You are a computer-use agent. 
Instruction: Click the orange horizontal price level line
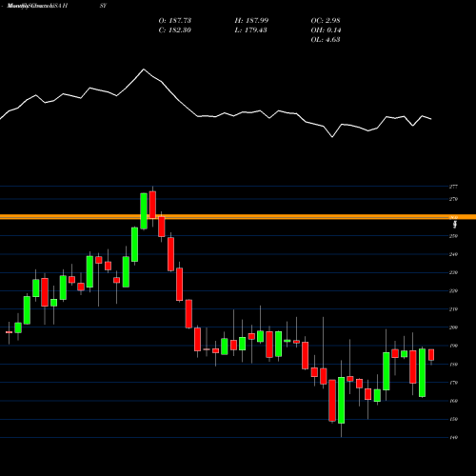coord(238,217)
